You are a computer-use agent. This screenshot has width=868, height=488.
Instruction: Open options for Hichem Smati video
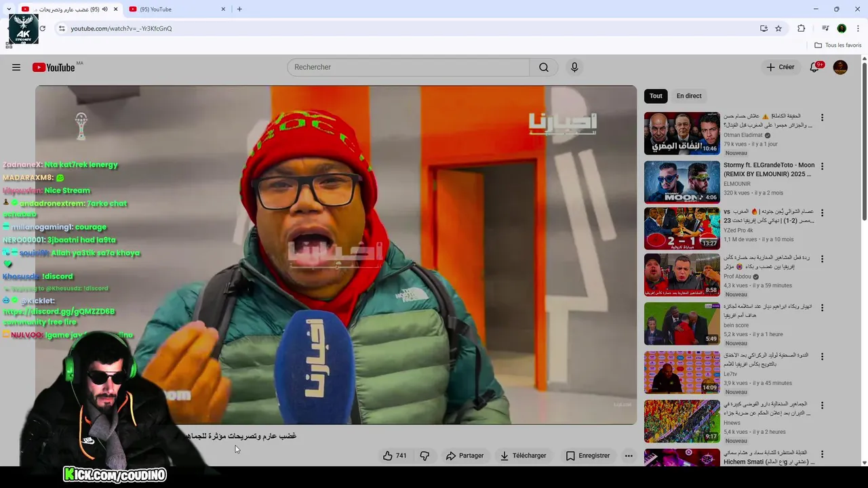point(822,454)
